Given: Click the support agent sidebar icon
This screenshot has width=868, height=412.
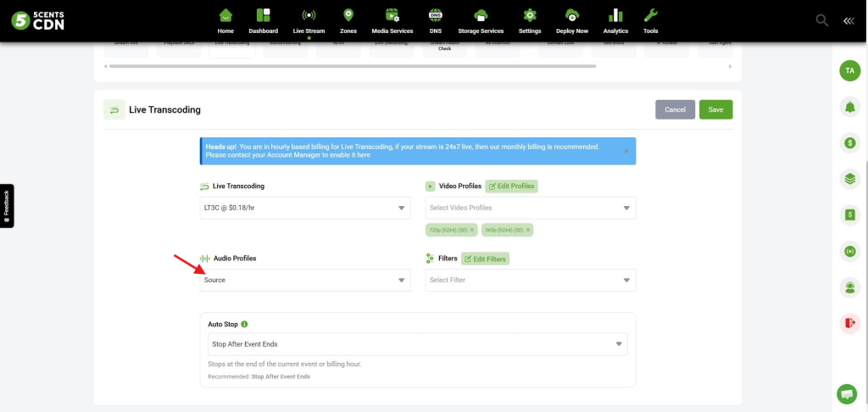Looking at the screenshot, I should pos(849,287).
